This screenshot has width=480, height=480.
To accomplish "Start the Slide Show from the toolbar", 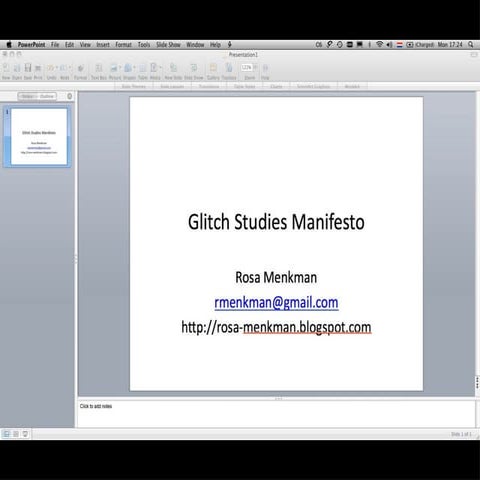I will [194, 68].
